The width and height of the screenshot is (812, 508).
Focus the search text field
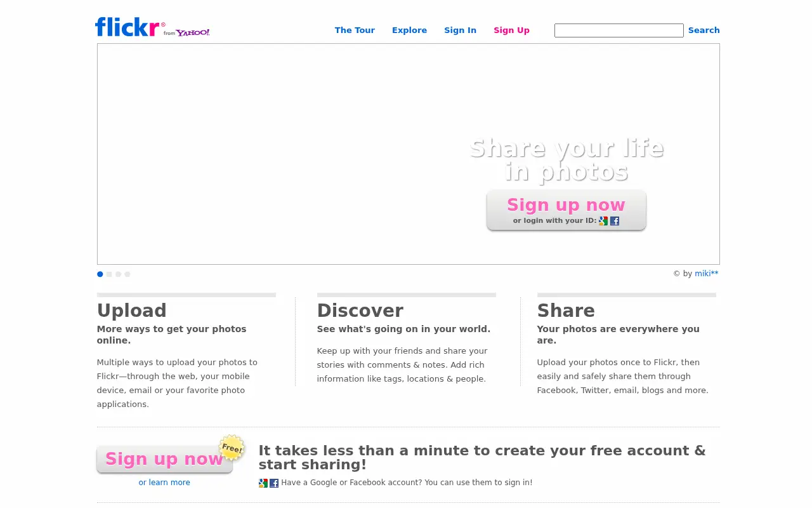[x=619, y=30]
